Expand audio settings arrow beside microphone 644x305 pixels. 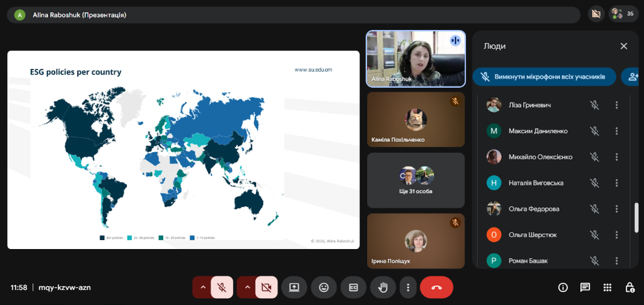203,287
